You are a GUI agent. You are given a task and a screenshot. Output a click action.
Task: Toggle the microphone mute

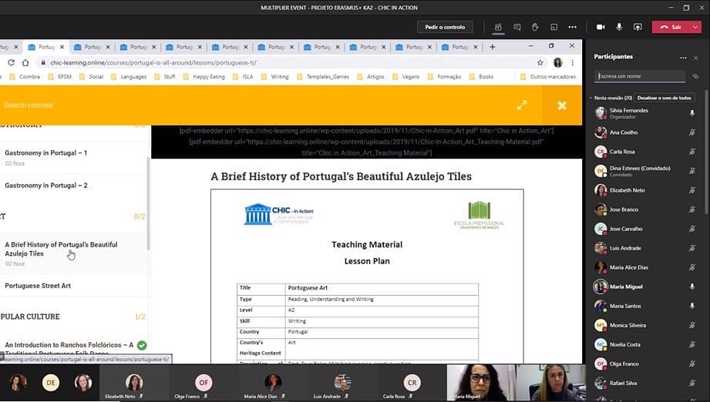(618, 27)
